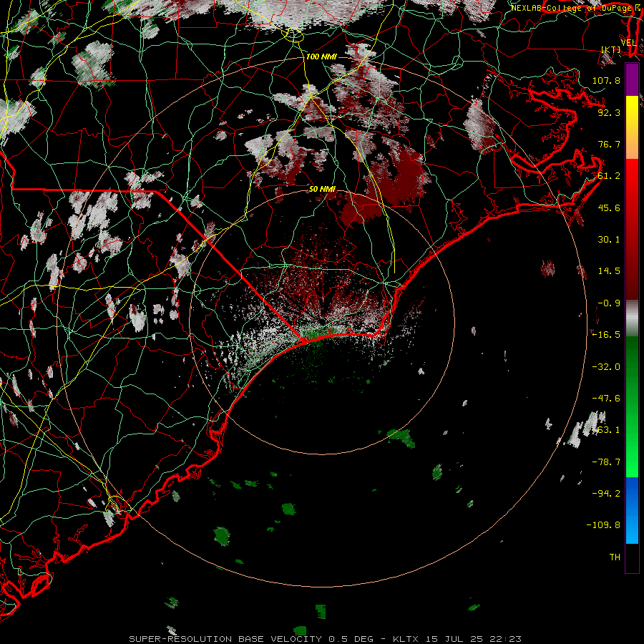Screen dimensions: 644x644
Task: Click the purple segment of the velocity color bar
Action: point(632,79)
